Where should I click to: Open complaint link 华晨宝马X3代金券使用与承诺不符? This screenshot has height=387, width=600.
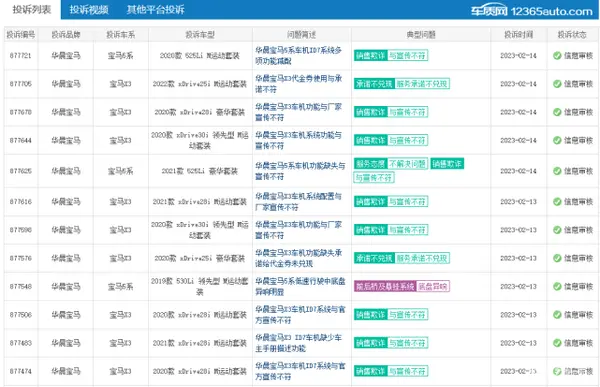coord(298,84)
